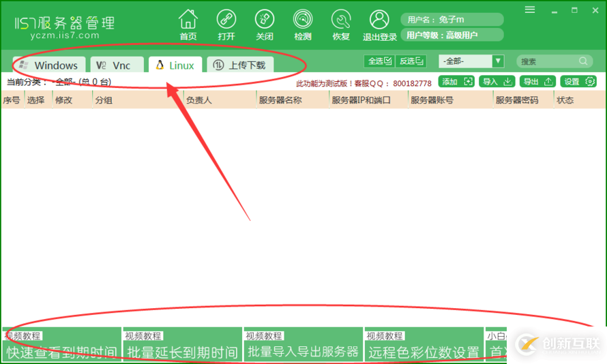Click the 打开 link icon

point(226,25)
